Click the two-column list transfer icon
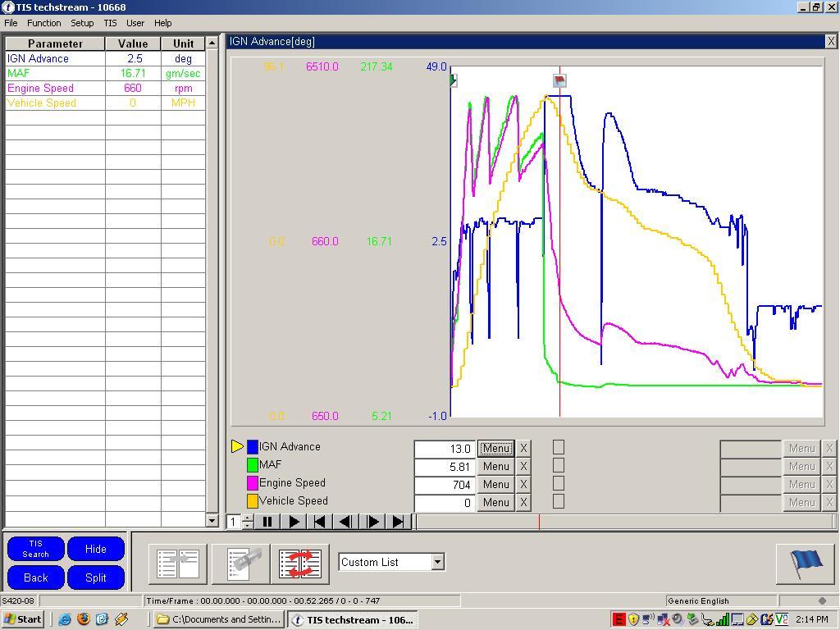 (x=178, y=564)
